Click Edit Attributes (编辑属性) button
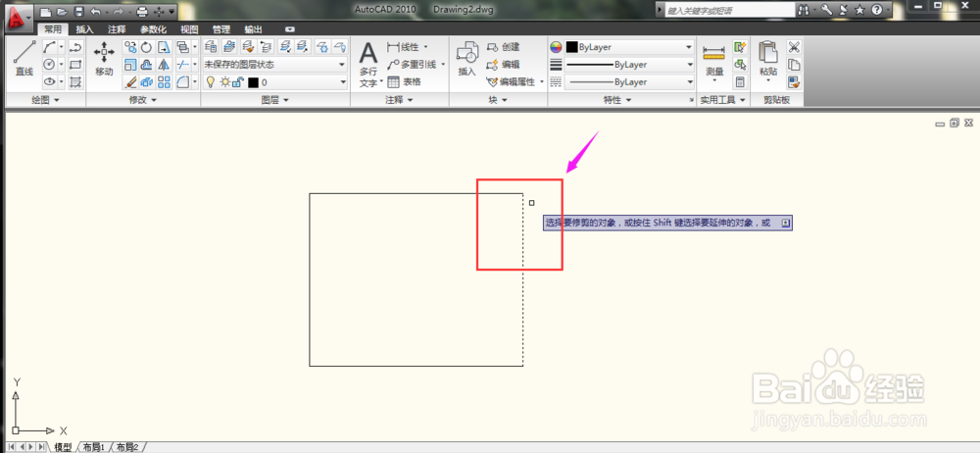980x453 pixels. (x=512, y=82)
